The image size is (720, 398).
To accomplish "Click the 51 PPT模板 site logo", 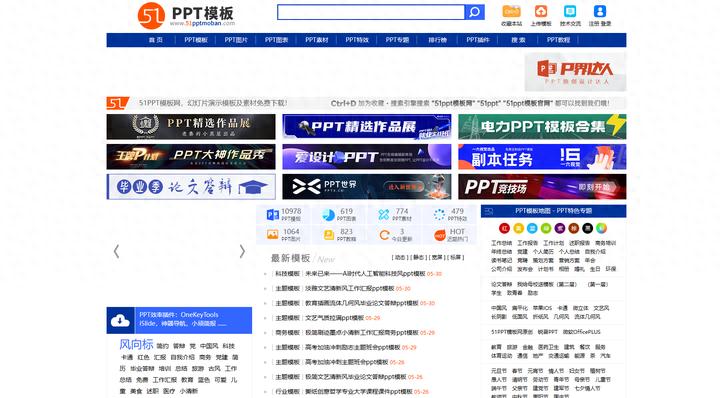I will click(186, 16).
